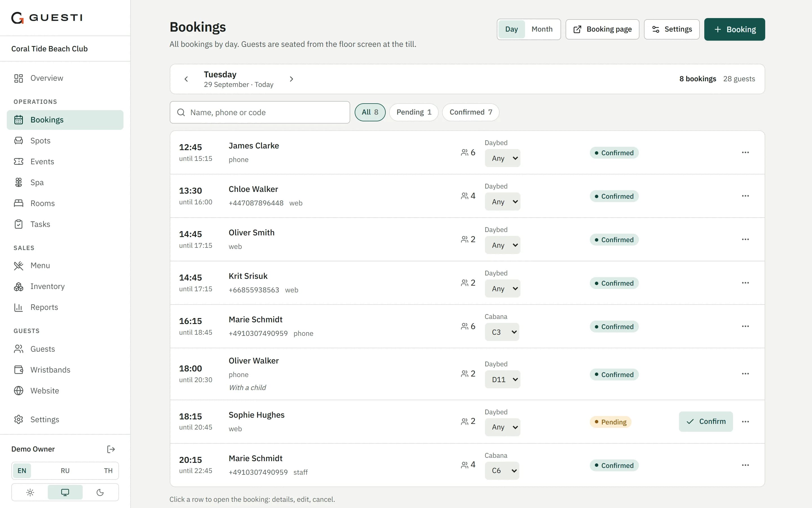This screenshot has width=812, height=508.
Task: Click the 'With a child' note
Action: [247, 387]
